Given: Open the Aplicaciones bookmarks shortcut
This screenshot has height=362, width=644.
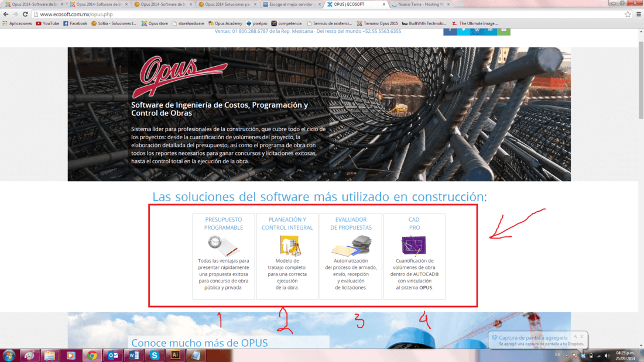Looking at the screenshot, I should click(x=17, y=23).
